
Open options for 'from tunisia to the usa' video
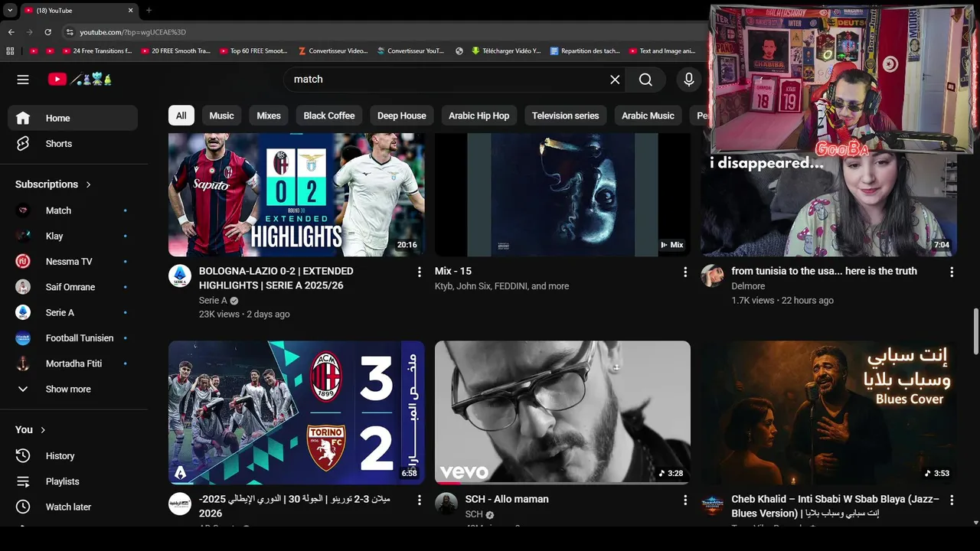pyautogui.click(x=952, y=272)
